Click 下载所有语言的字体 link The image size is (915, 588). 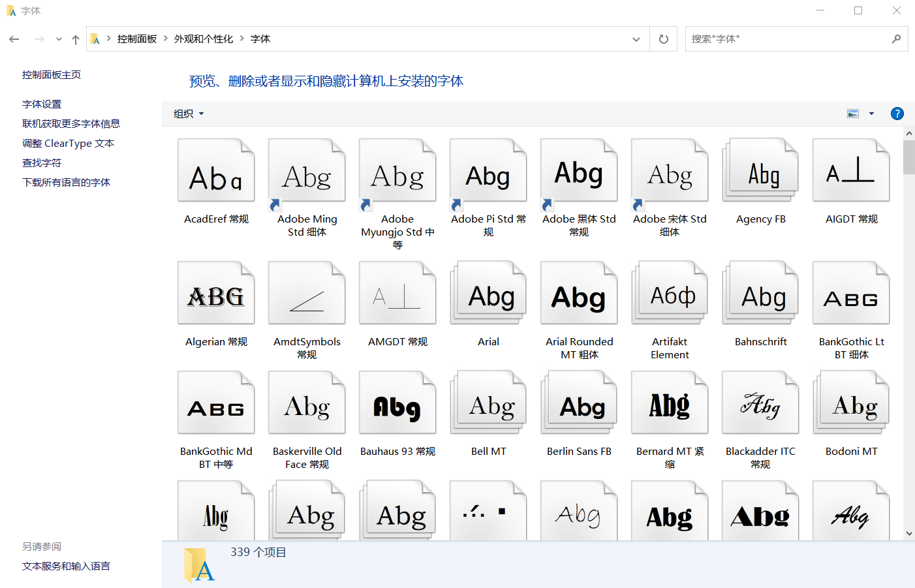tap(66, 183)
